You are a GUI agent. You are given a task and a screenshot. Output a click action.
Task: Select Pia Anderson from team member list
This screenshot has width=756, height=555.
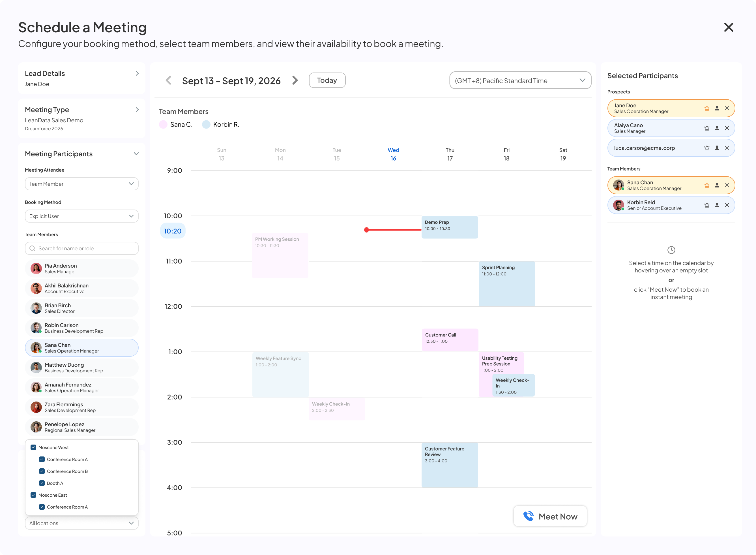coord(81,268)
